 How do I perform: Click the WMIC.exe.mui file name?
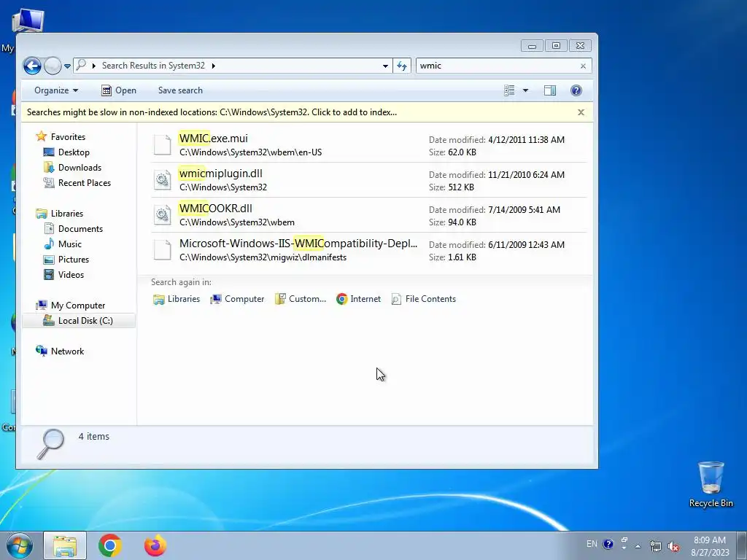point(214,139)
